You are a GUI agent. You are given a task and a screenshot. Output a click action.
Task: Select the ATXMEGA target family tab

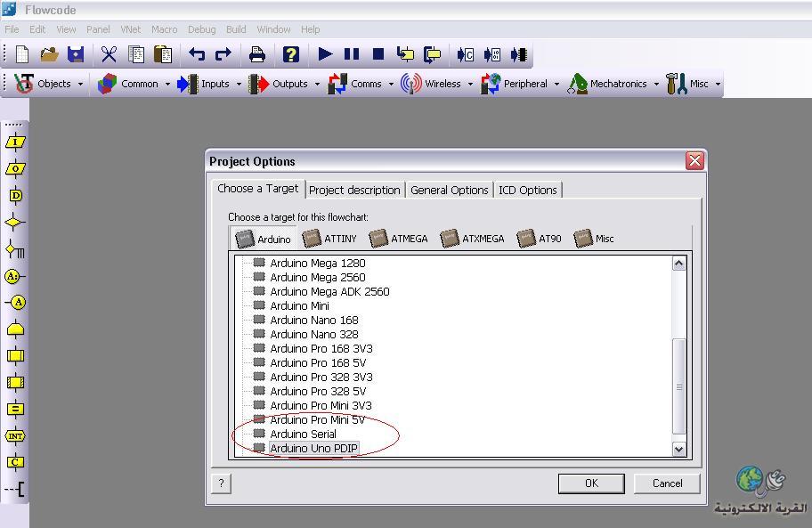[x=472, y=239]
